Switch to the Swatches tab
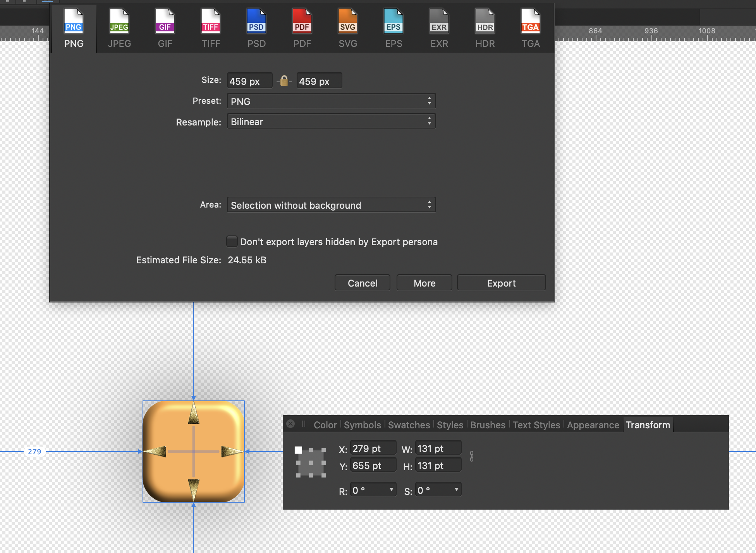This screenshot has height=553, width=756. tap(409, 425)
